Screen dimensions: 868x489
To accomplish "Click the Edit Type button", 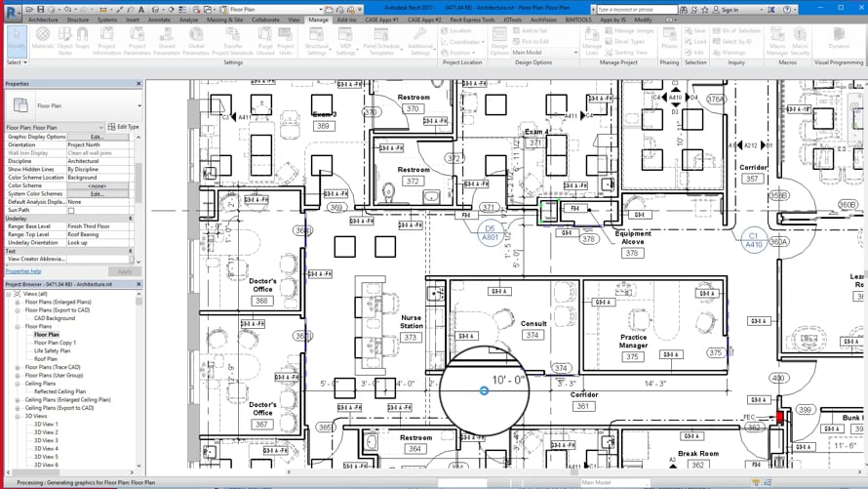I will 124,127.
